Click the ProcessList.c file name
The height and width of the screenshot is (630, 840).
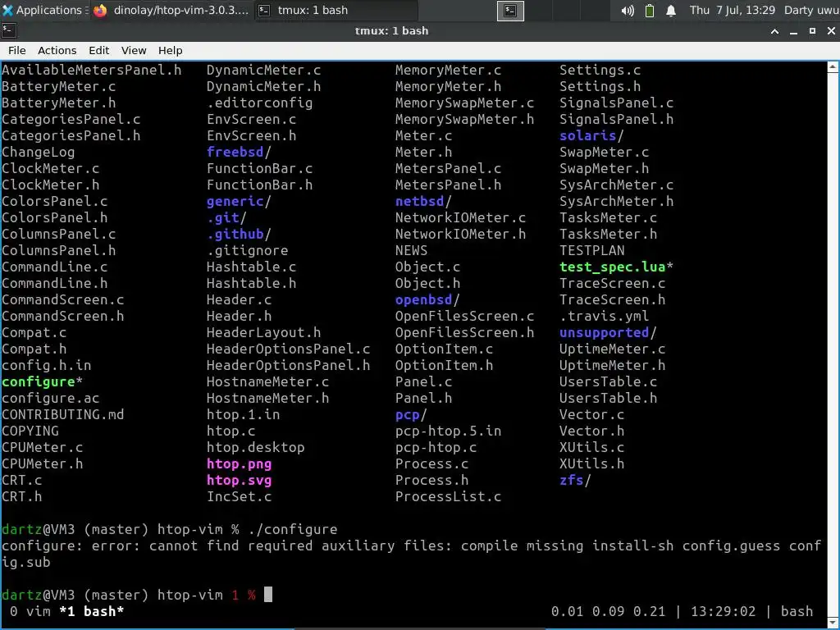(x=448, y=496)
